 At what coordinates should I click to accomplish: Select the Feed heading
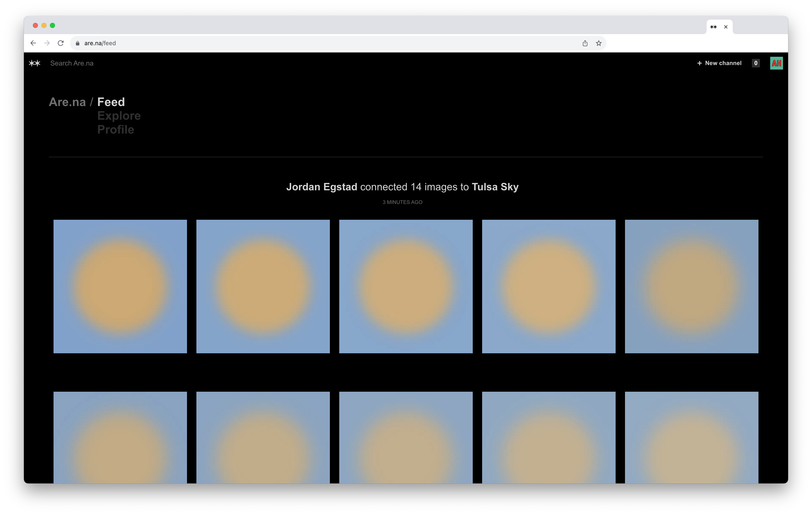pyautogui.click(x=111, y=102)
